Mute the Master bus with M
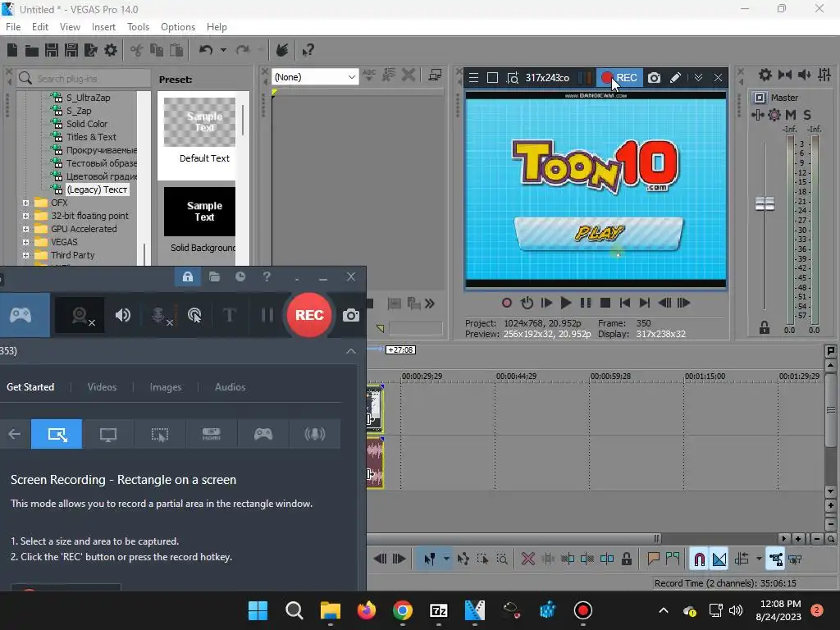The image size is (840, 630). (790, 115)
